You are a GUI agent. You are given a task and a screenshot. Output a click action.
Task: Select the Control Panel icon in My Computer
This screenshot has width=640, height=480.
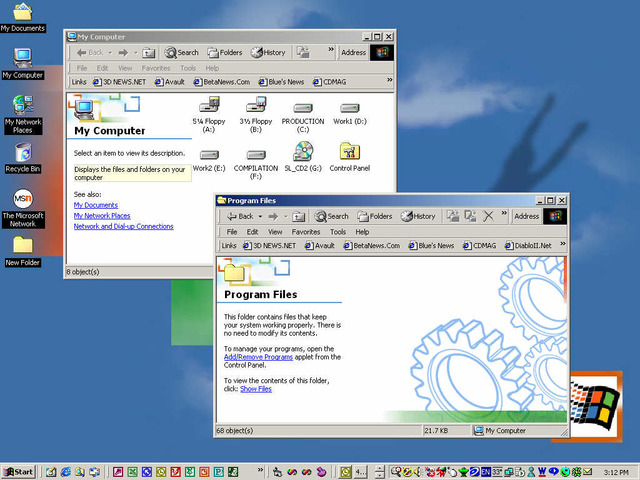(x=350, y=151)
